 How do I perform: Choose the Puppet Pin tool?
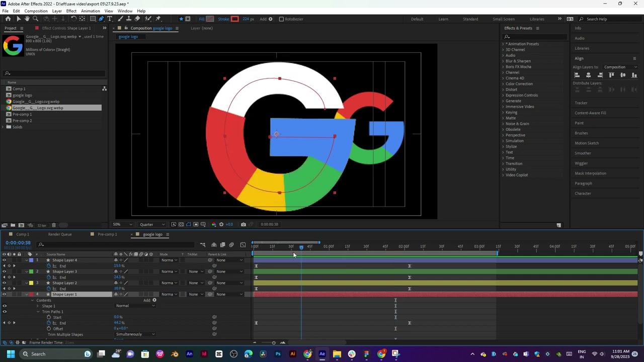(158, 19)
